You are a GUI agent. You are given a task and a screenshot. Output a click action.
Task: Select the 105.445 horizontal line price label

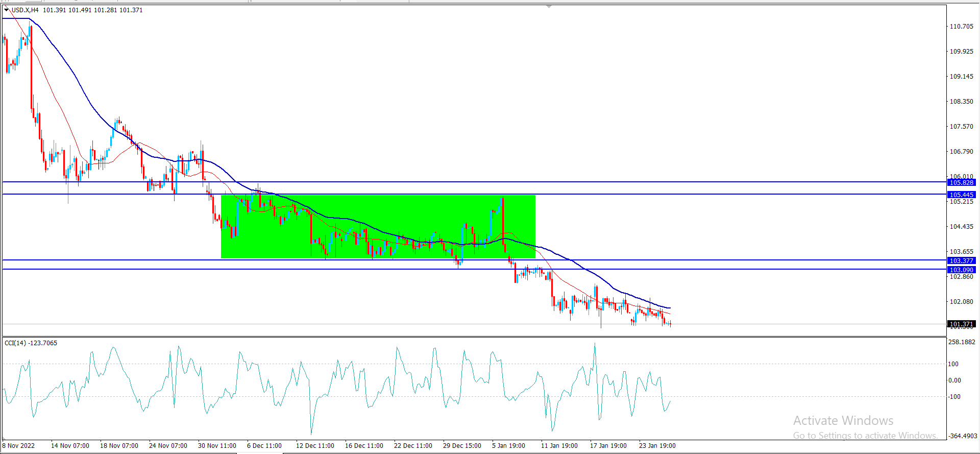click(x=962, y=195)
